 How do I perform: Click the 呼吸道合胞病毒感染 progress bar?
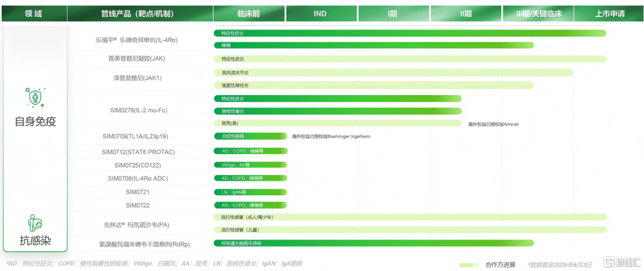click(374, 243)
